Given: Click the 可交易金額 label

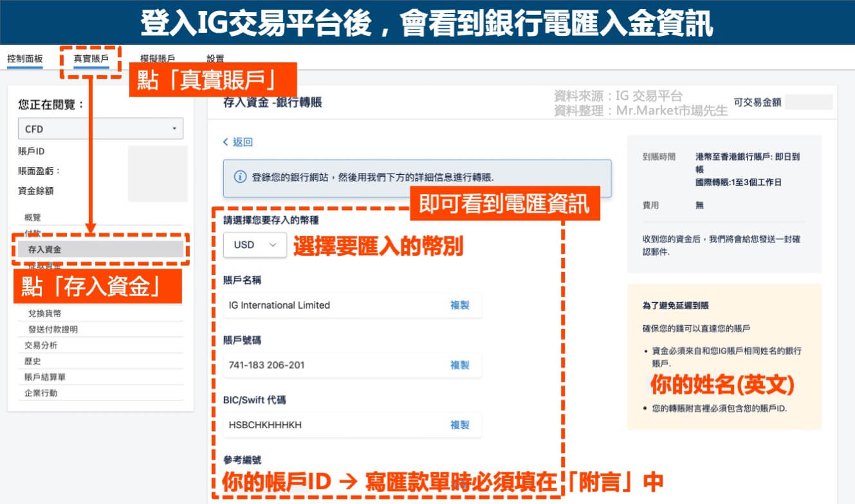Looking at the screenshot, I should pos(757,102).
